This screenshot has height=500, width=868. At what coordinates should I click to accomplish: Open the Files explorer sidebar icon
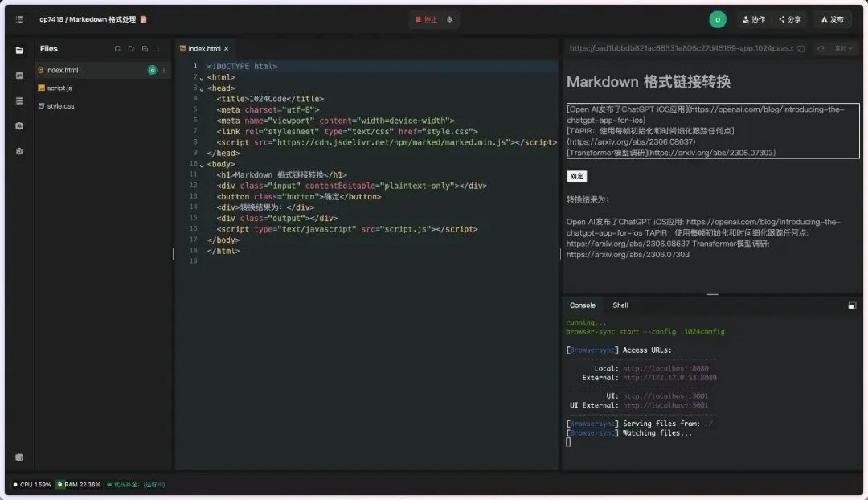[x=19, y=50]
